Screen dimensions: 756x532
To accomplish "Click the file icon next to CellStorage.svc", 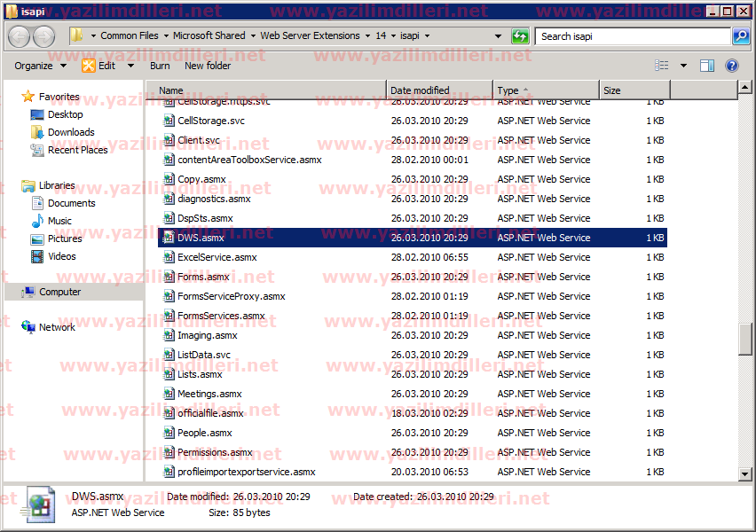I will [x=169, y=121].
